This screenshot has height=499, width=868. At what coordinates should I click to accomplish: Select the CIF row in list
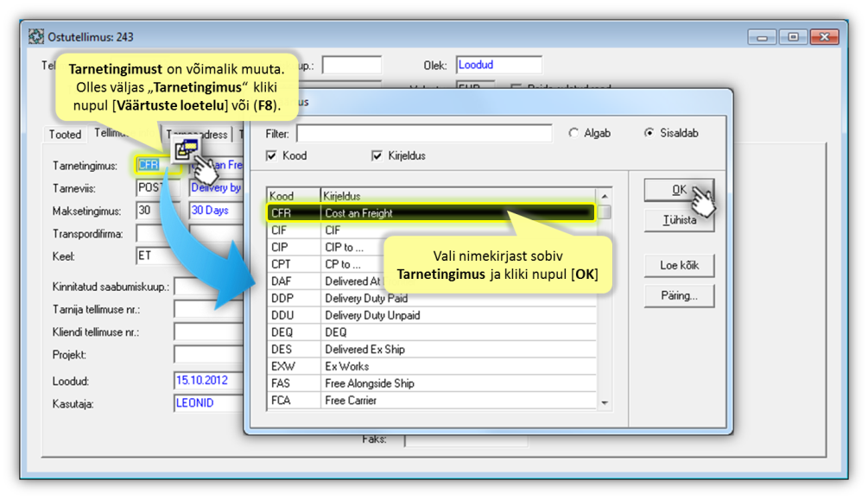click(x=432, y=231)
